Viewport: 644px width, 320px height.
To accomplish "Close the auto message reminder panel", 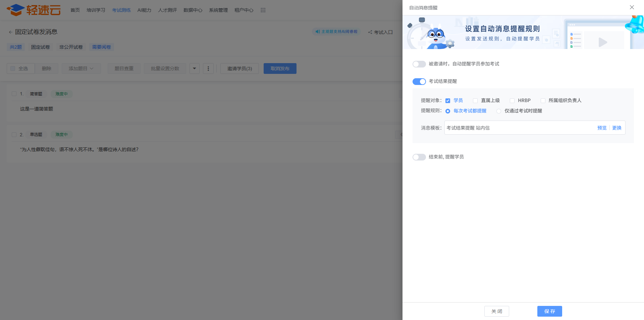I will (632, 7).
